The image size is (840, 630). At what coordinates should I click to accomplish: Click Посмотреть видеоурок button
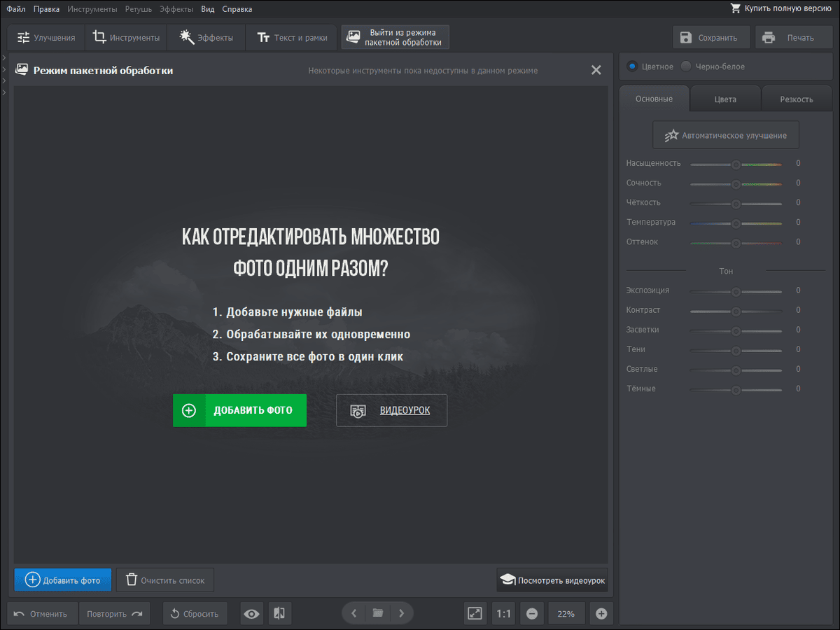click(552, 580)
